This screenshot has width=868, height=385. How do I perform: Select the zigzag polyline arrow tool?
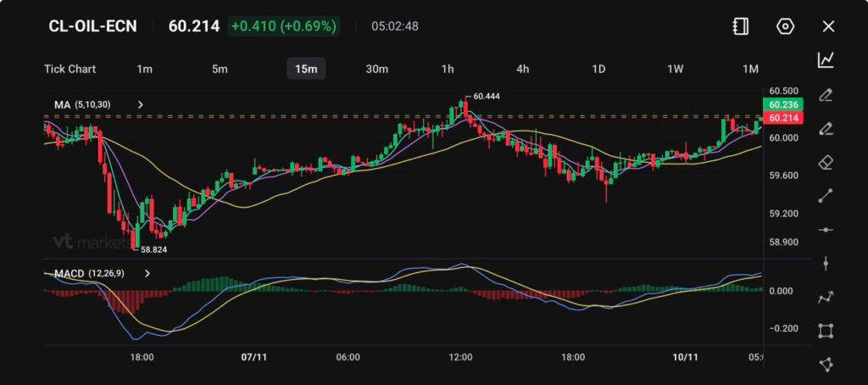(x=826, y=298)
